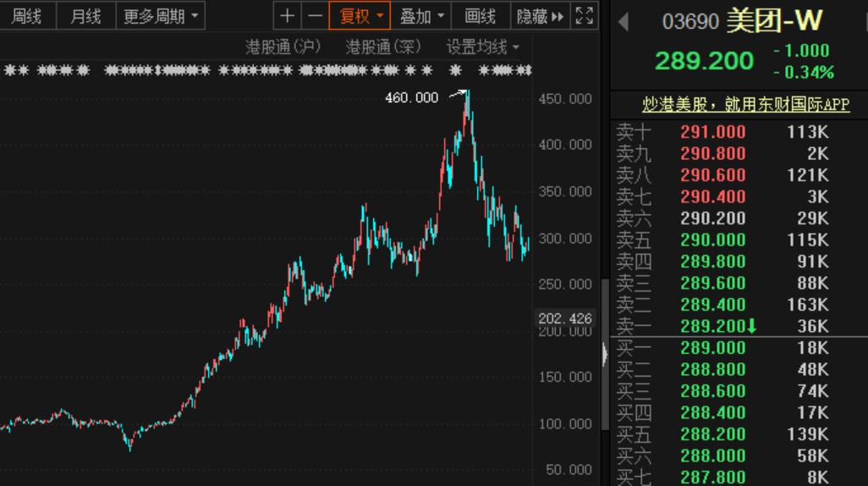The height and width of the screenshot is (486, 868).
Task: Select 卖二 price 289.400
Action: (x=713, y=305)
